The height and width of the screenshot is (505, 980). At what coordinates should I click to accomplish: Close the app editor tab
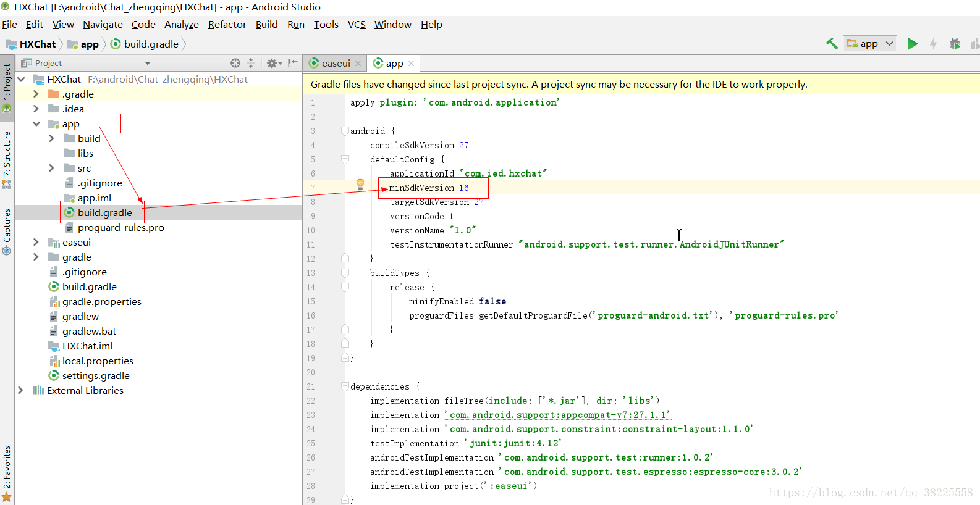(x=411, y=64)
